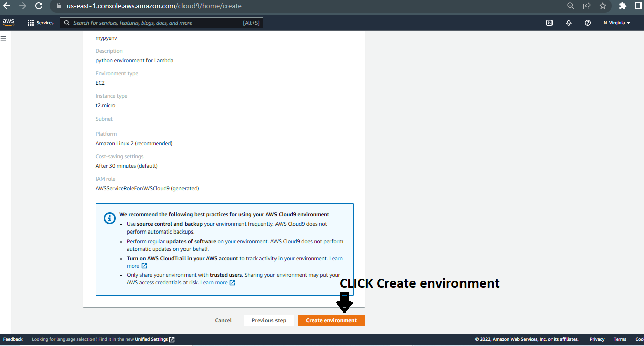
Task: Open the Services grid menu
Action: coord(40,23)
